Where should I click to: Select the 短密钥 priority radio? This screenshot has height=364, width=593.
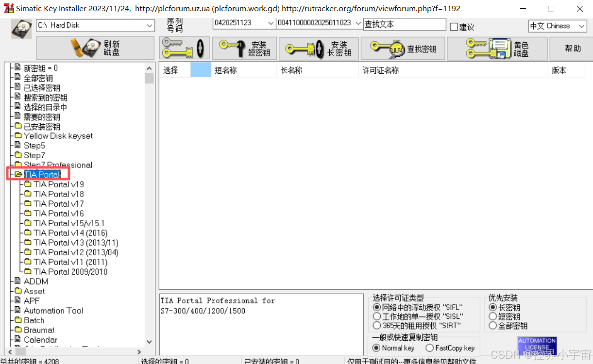(x=493, y=317)
